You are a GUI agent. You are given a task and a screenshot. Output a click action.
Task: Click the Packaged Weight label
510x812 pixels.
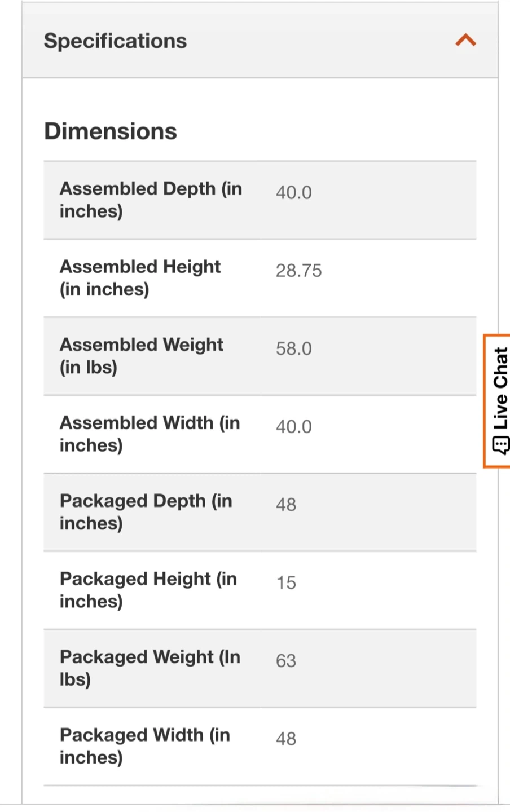[150, 668]
